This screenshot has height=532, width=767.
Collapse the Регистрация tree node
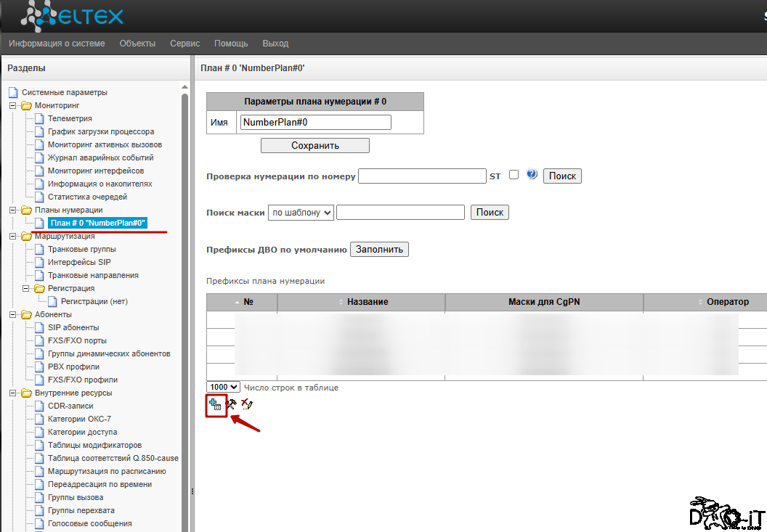tap(26, 288)
